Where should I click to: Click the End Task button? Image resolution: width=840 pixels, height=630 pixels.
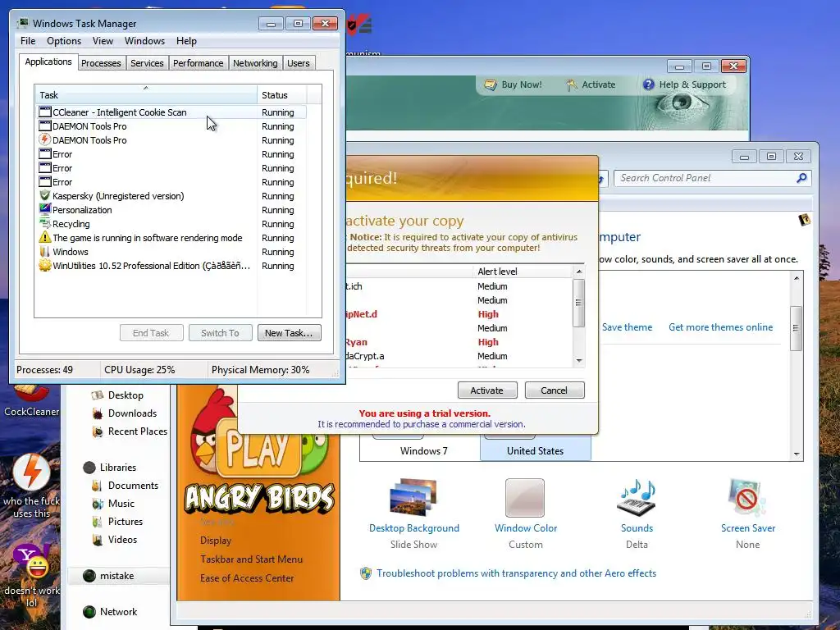(151, 333)
